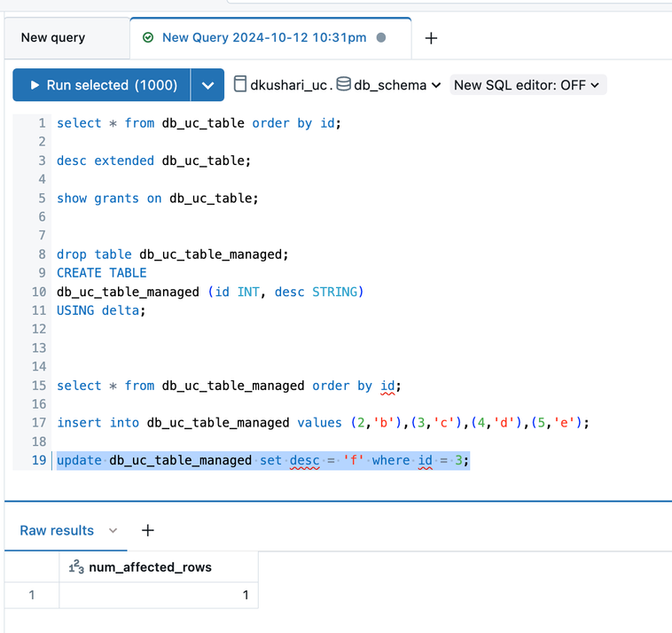Screen dimensions: 672x633
Task: Click the database icon before db_schema
Action: tap(343, 85)
